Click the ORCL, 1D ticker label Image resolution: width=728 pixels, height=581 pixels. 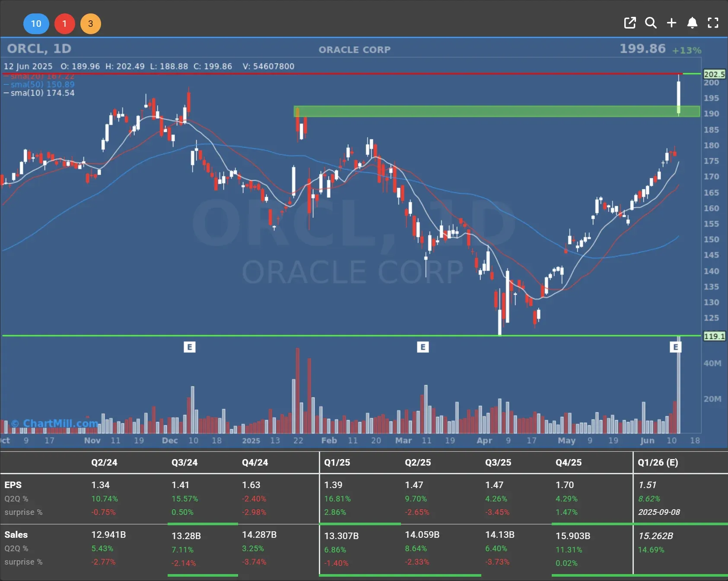pos(39,49)
